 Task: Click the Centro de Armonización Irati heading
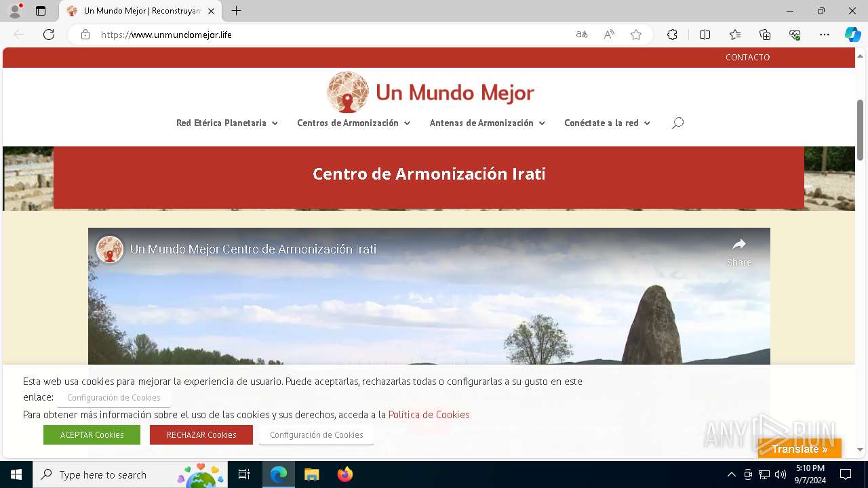coord(429,174)
